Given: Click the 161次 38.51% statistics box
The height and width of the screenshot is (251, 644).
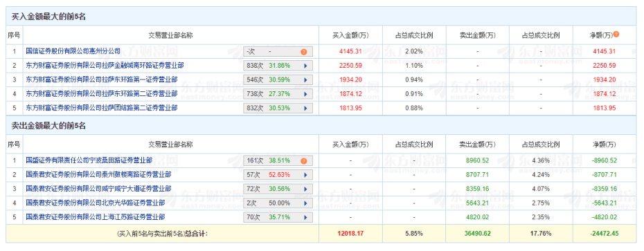Looking at the screenshot, I should point(278,161).
